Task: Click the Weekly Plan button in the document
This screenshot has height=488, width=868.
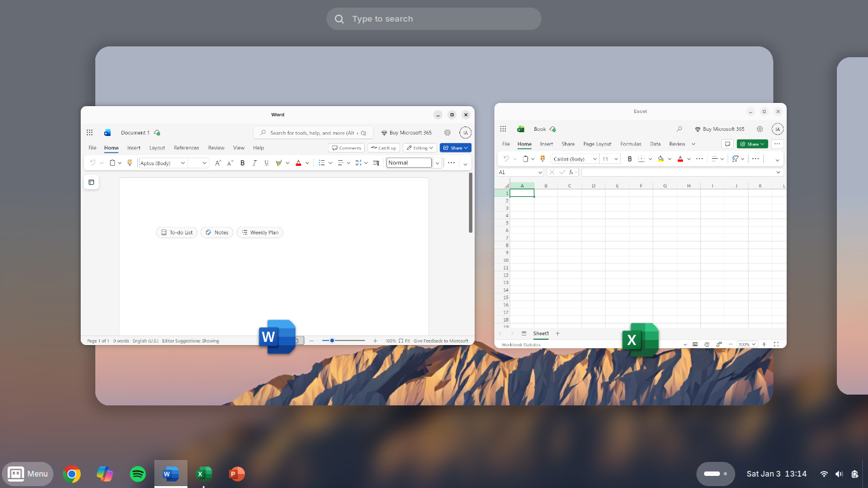Action: click(260, 232)
